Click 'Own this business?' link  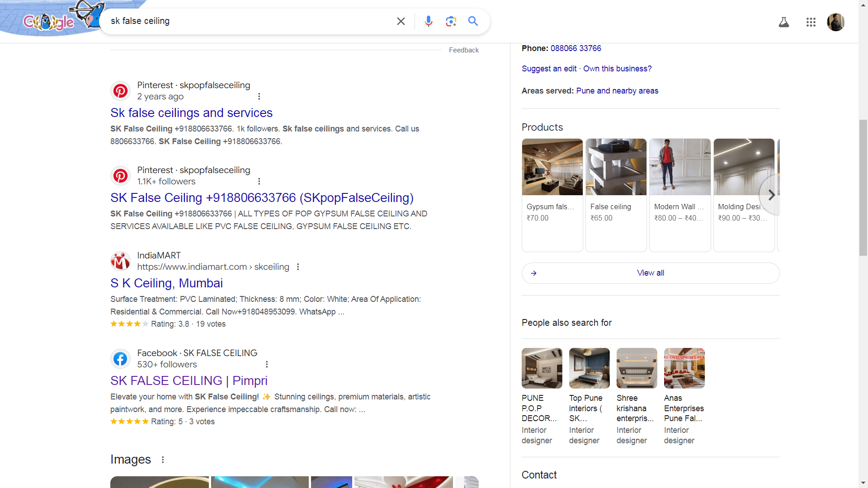(617, 69)
